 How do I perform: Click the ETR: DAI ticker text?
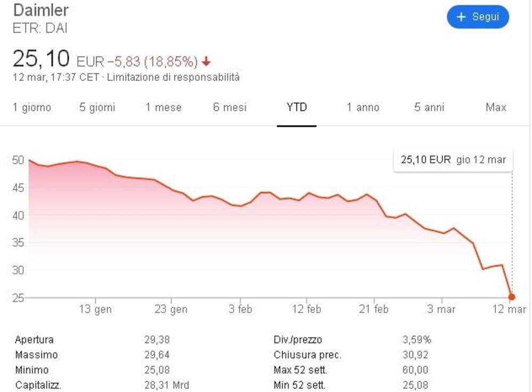click(40, 29)
